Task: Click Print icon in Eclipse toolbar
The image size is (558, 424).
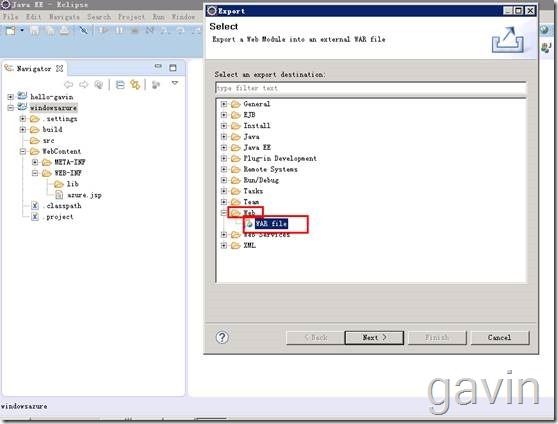Action: point(64,31)
